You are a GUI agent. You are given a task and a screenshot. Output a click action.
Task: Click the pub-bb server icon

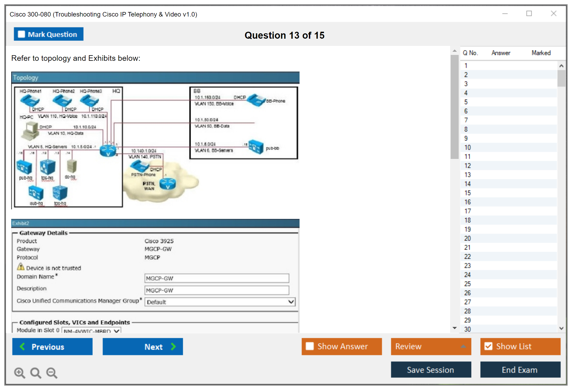coord(256,147)
